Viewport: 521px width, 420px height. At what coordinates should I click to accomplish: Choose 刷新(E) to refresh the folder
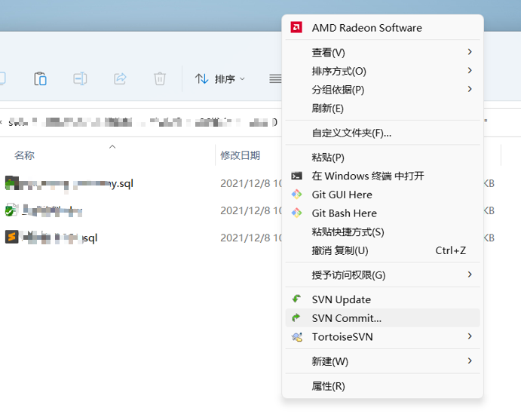coord(328,108)
